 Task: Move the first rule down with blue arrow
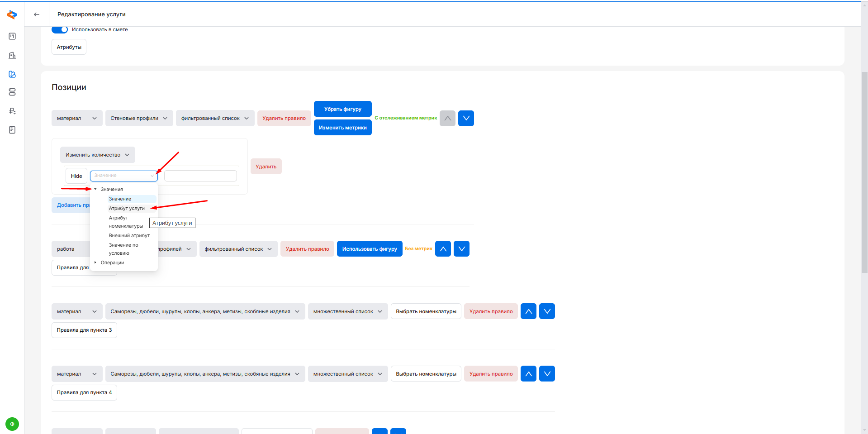point(466,118)
